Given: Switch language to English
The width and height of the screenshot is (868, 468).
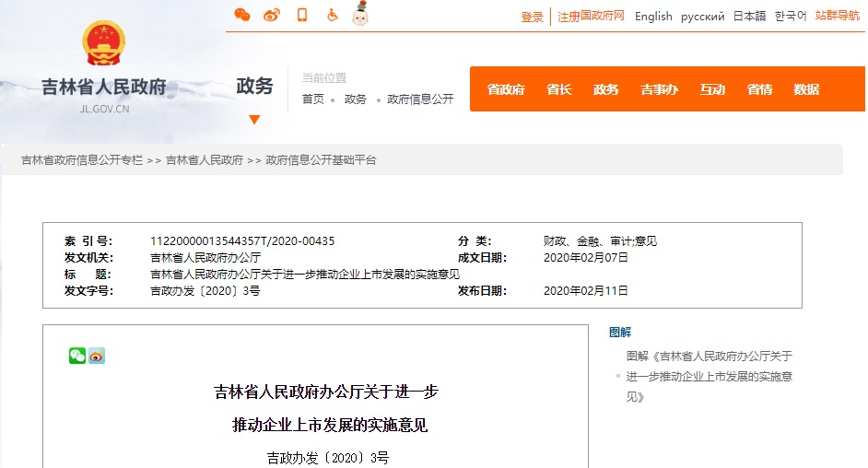Looking at the screenshot, I should click(653, 17).
